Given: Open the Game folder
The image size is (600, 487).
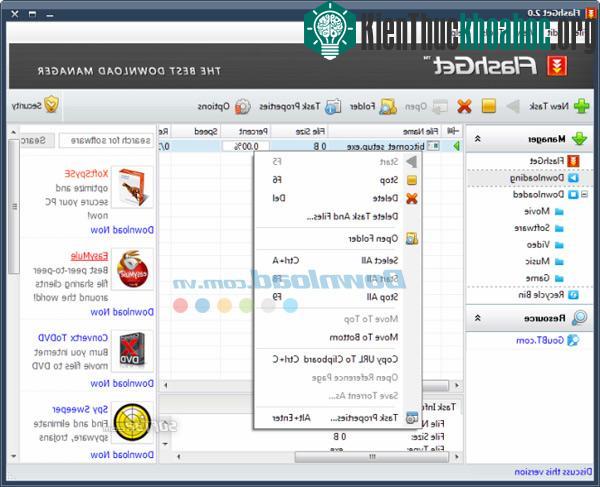Looking at the screenshot, I should coord(545,278).
